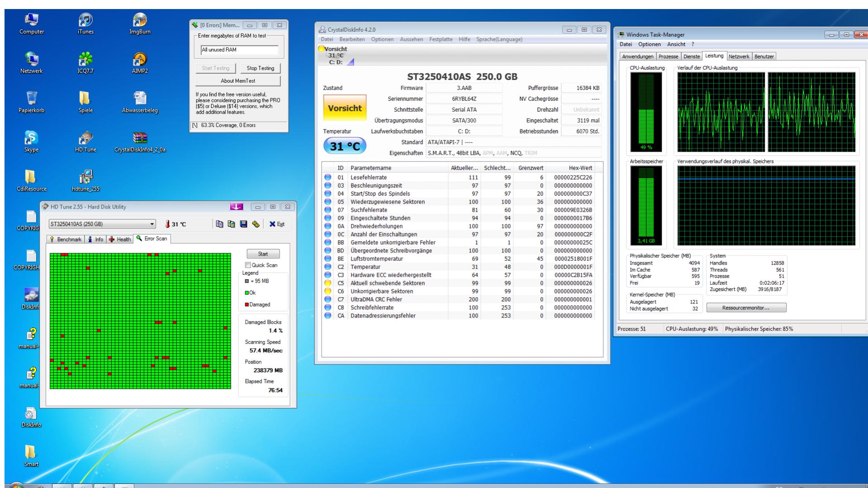Image resolution: width=868 pixels, height=488 pixels.
Task: Switch to the Health tab in HD Tune
Action: point(120,239)
